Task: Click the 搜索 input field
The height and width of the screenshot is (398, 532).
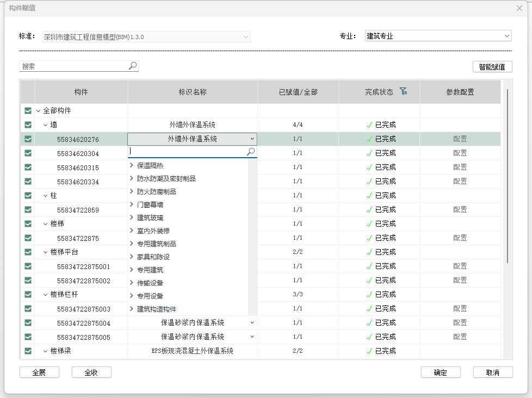Action: (73, 66)
